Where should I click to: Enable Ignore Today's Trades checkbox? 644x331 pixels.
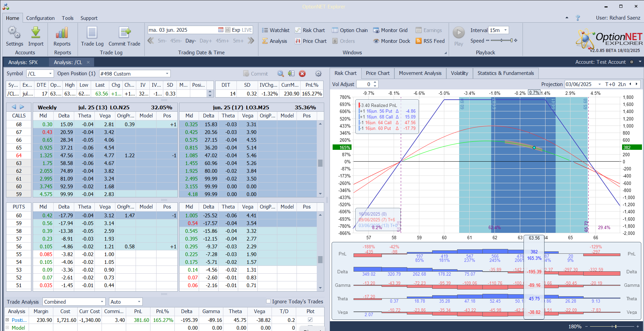click(x=269, y=301)
